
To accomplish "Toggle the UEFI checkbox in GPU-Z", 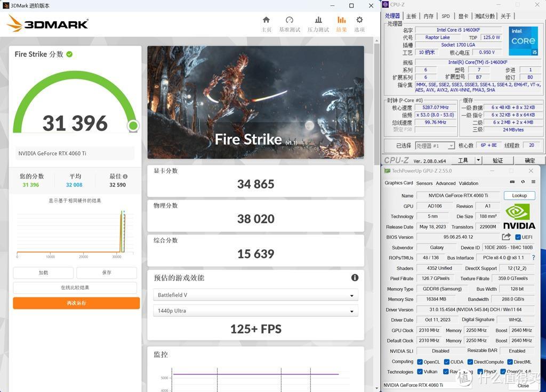I will (x=518, y=237).
